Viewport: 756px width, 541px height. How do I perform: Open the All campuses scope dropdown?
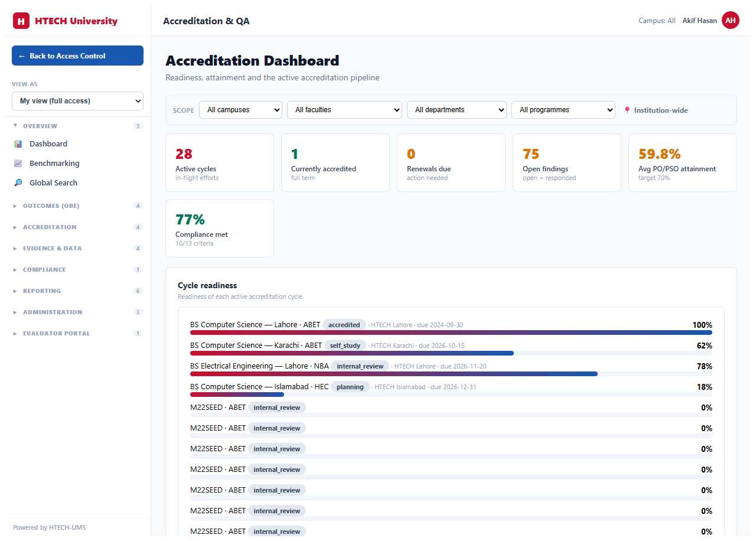[x=240, y=110]
